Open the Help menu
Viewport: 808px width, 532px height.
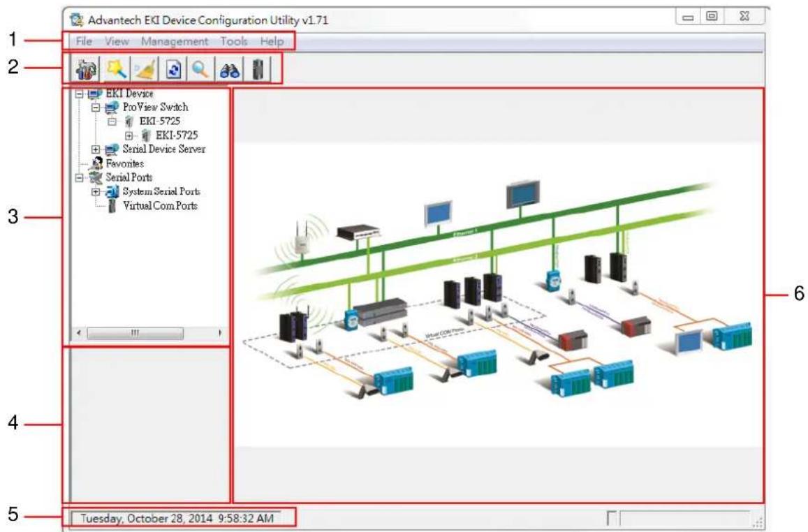tap(272, 41)
